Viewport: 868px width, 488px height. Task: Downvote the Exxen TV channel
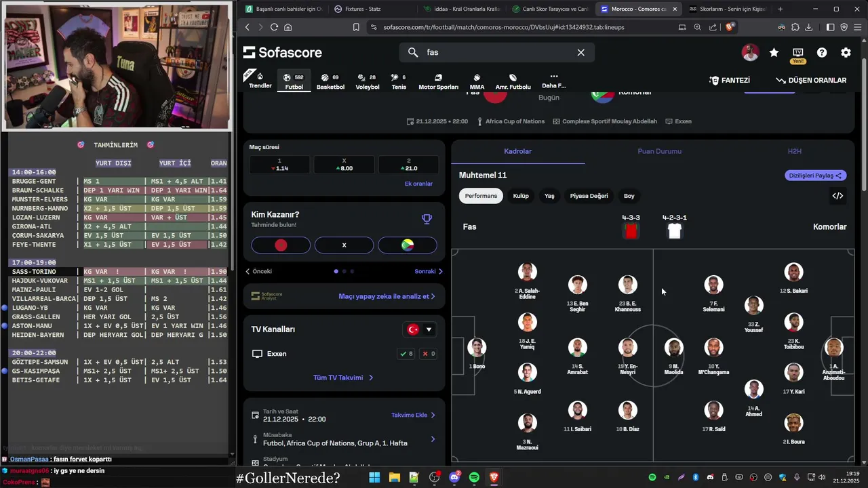tap(429, 354)
